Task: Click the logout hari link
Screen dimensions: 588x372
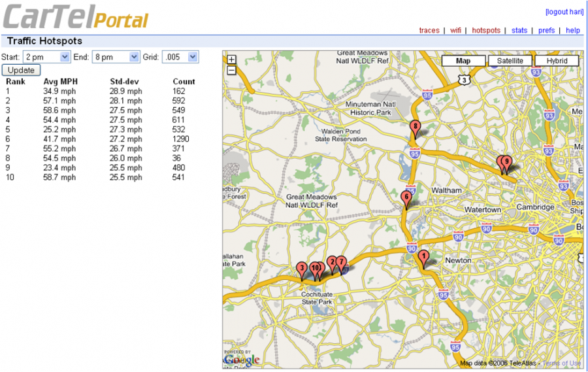Action: click(564, 12)
